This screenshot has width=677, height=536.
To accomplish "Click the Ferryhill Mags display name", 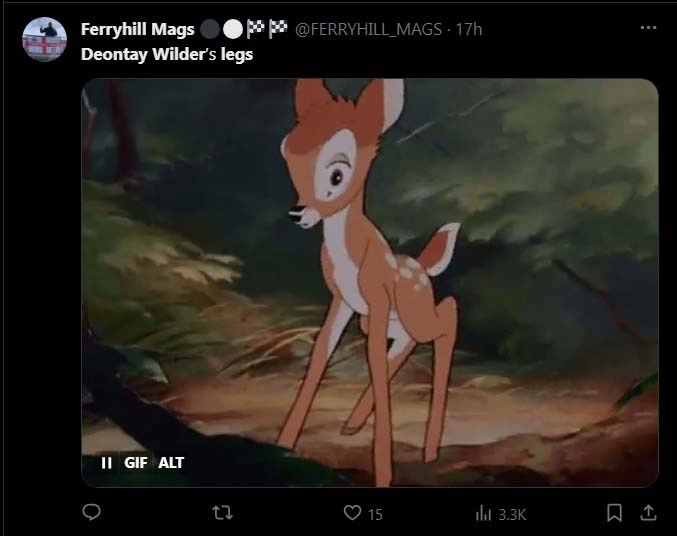I will point(137,29).
